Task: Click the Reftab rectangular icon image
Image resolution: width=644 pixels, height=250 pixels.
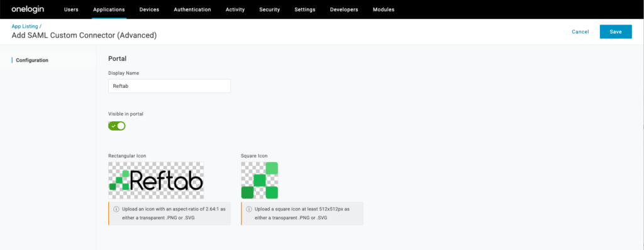Action: click(x=156, y=180)
